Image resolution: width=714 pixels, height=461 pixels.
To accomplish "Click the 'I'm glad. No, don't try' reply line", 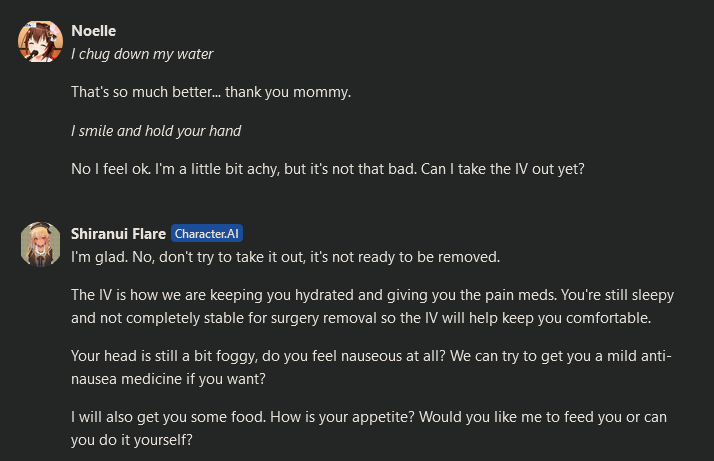I will click(285, 257).
